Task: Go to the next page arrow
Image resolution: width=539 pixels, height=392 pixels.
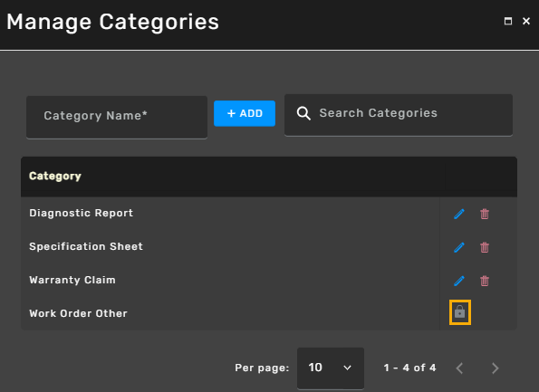Action: 495,368
